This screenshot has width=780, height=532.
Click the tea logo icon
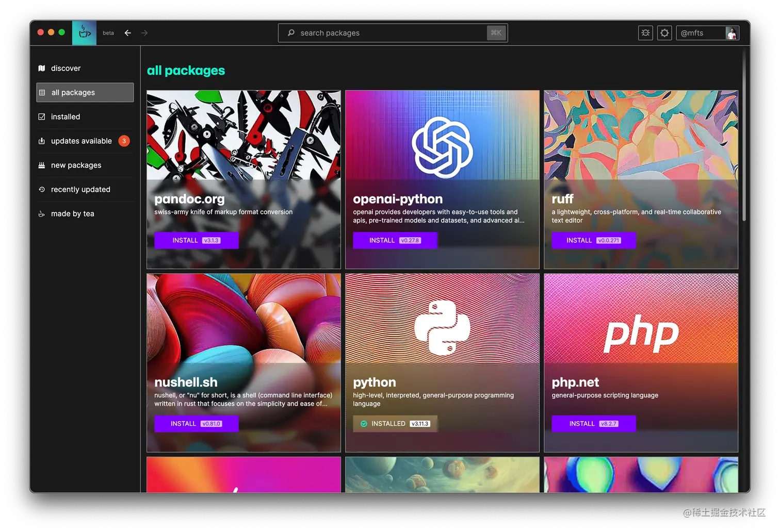click(84, 33)
